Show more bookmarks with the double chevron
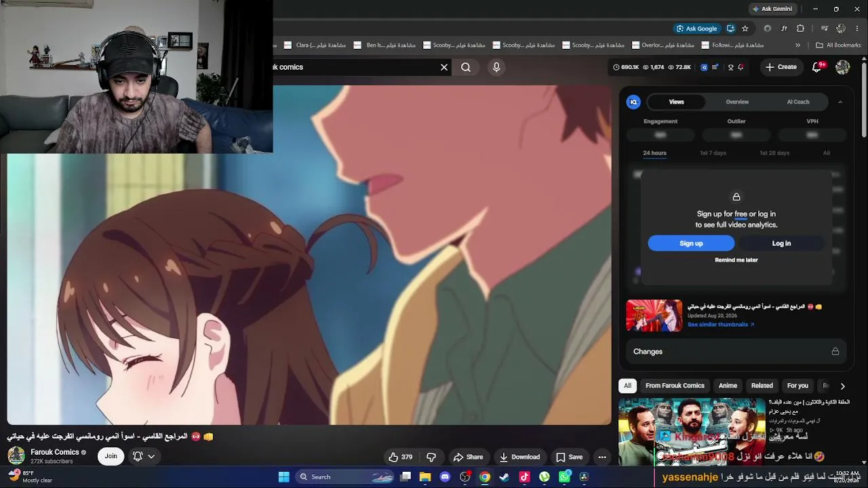The image size is (868, 488). click(x=797, y=45)
